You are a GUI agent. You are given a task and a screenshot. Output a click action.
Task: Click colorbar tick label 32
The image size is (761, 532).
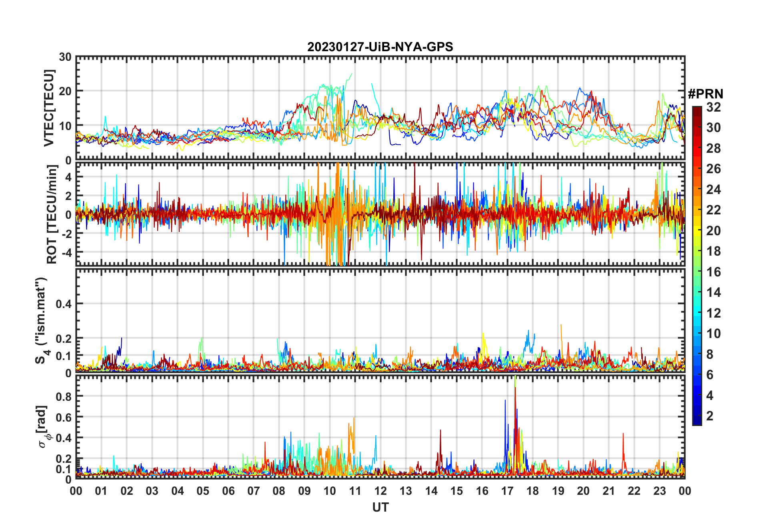point(713,107)
